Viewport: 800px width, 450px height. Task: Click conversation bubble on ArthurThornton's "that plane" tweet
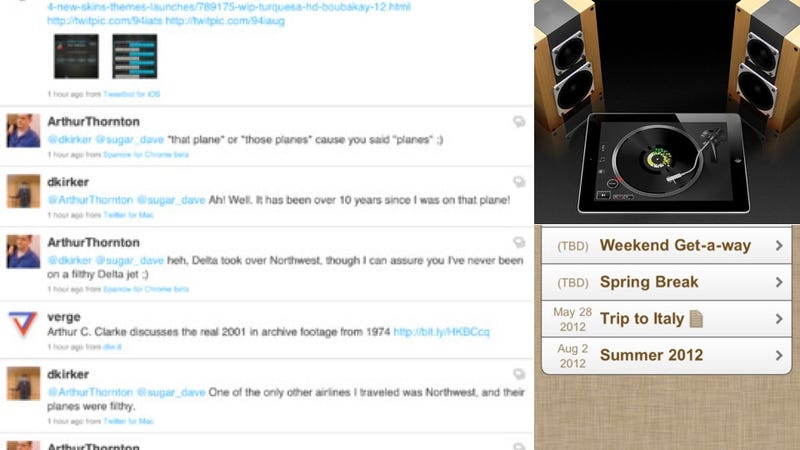519,121
